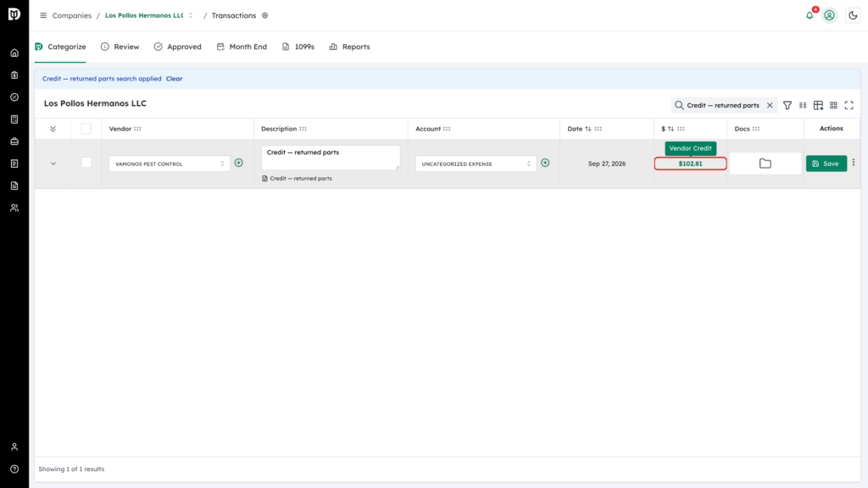
Task: Switch to the Approved tab
Action: click(178, 47)
